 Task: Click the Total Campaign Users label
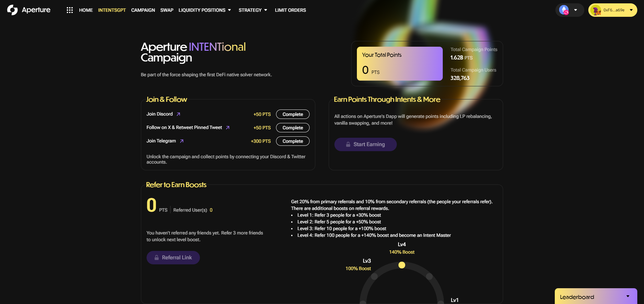473,70
